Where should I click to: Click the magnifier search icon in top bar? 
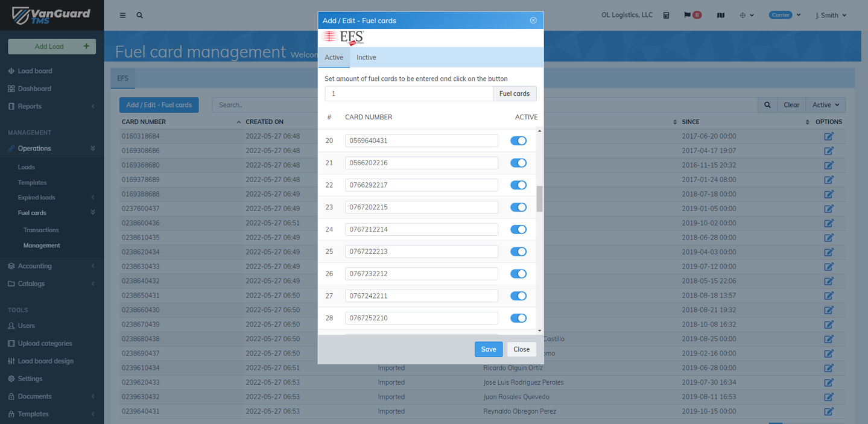coord(140,15)
